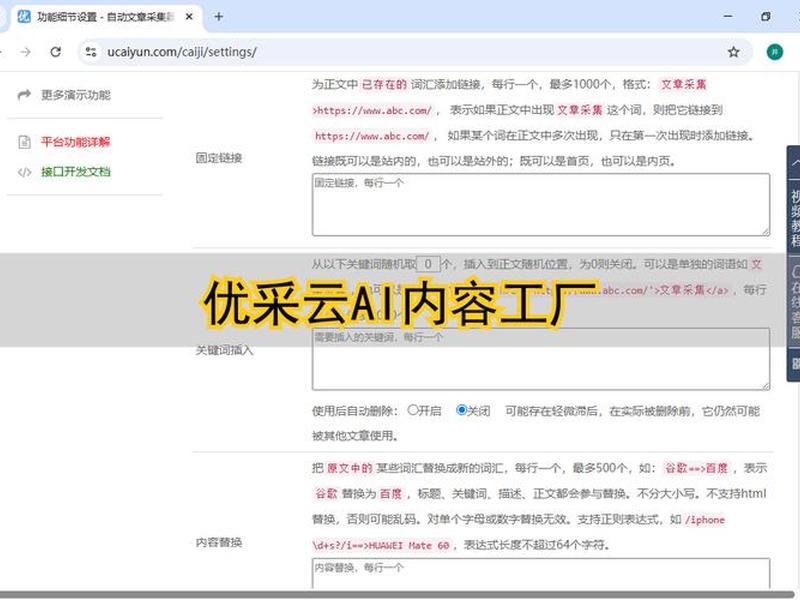
Task: Reload the page with the refresh icon
Action: (56, 52)
